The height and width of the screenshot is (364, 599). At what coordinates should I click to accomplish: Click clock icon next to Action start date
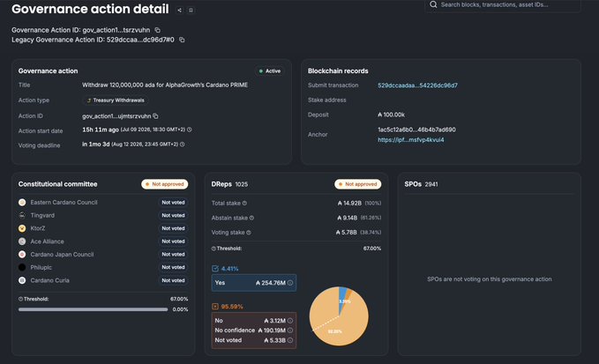(x=190, y=130)
